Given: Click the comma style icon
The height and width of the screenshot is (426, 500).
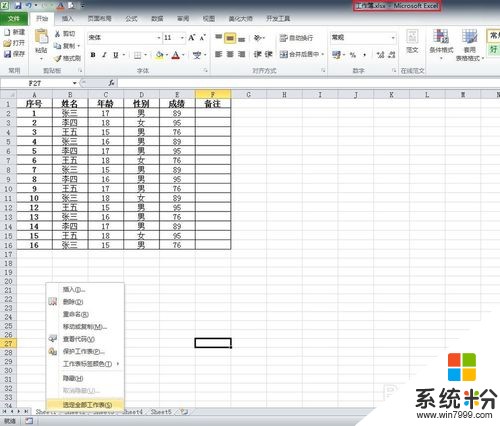Looking at the screenshot, I should tap(365, 55).
